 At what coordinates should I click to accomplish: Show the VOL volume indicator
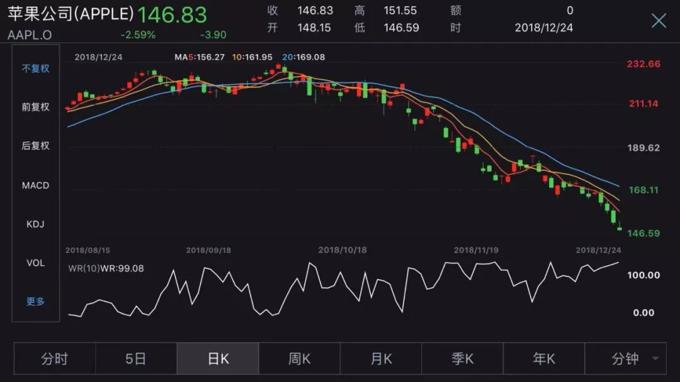[36, 263]
